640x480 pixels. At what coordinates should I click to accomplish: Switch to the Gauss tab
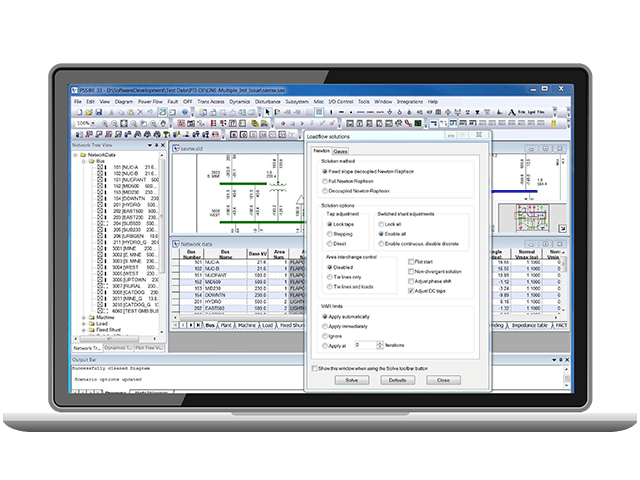340,151
